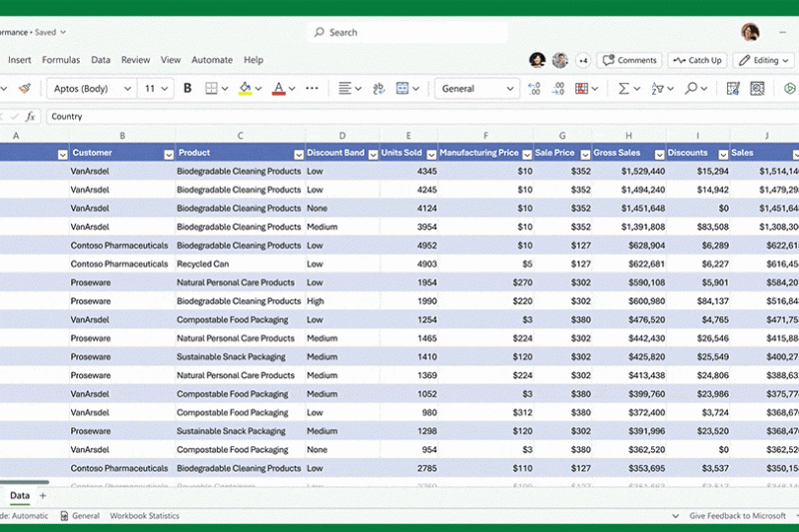Click the fill color bucket icon
Screen dimensions: 799x532
pos(245,89)
